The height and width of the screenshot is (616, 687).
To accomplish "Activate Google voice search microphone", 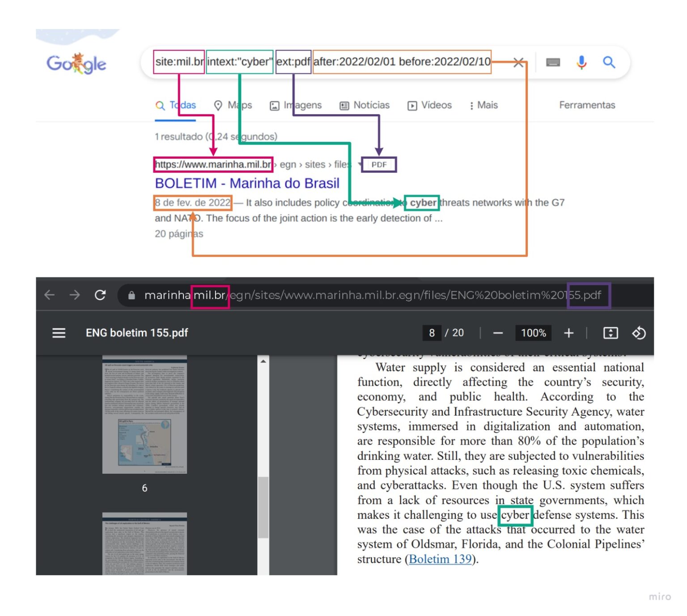I will pos(581,62).
